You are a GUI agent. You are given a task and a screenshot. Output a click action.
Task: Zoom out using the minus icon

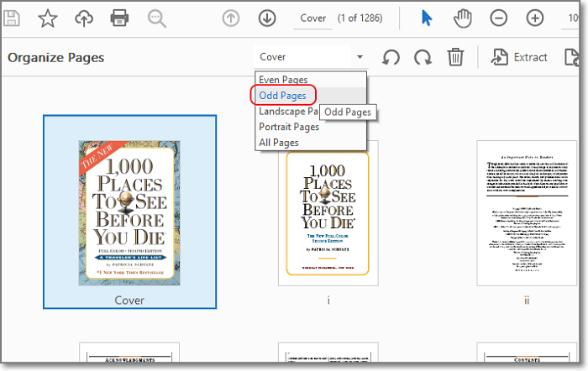(499, 18)
